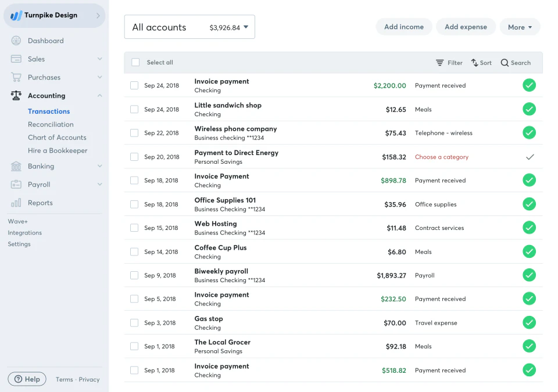The height and width of the screenshot is (392, 558).
Task: Click the Add income button
Action: pos(403,27)
